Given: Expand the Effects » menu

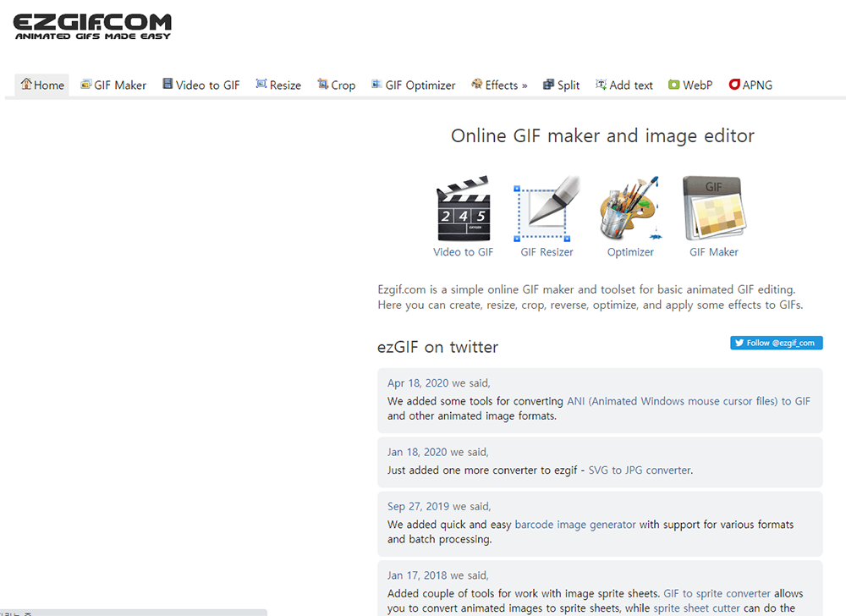Looking at the screenshot, I should point(499,85).
